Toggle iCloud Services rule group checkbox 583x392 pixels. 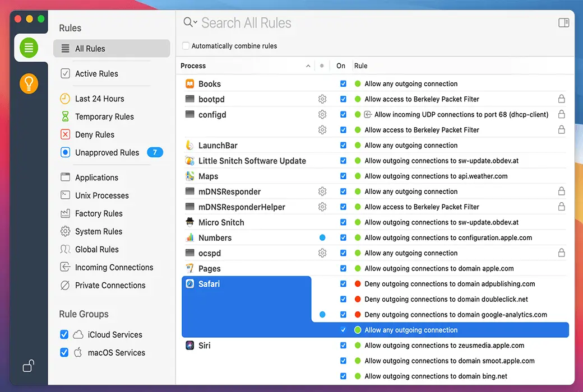click(x=64, y=334)
